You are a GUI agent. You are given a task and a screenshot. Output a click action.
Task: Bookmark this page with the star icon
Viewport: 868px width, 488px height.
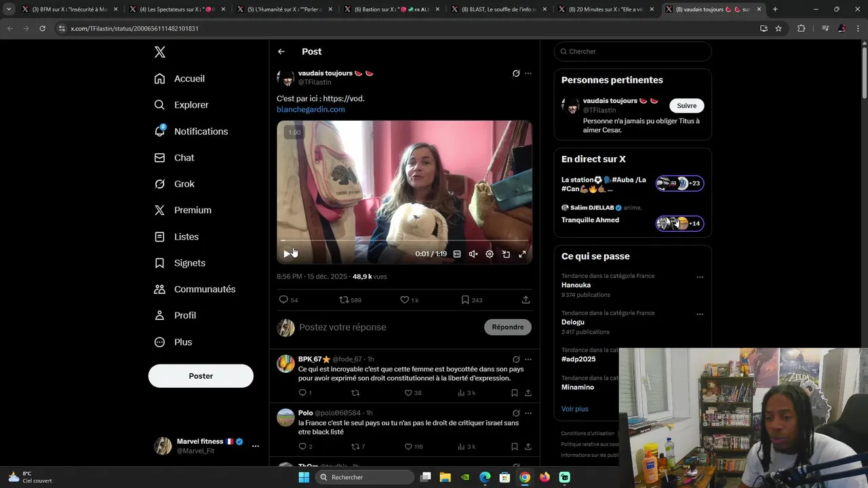pyautogui.click(x=778, y=28)
